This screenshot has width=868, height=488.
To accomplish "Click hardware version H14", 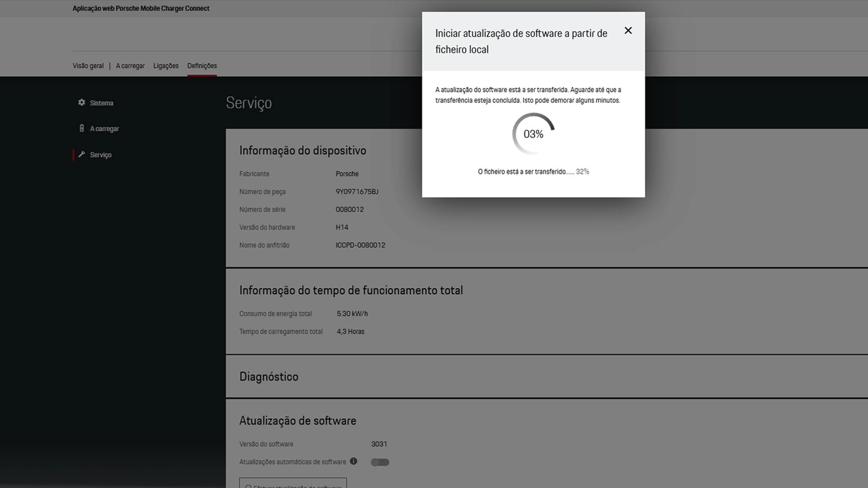I will [x=342, y=227].
